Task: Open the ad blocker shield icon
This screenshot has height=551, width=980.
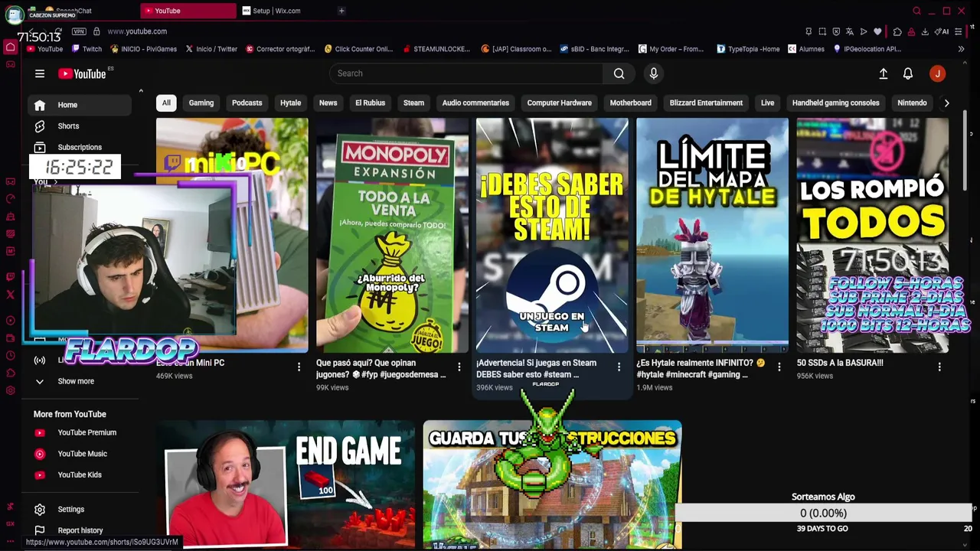Action: tap(836, 31)
